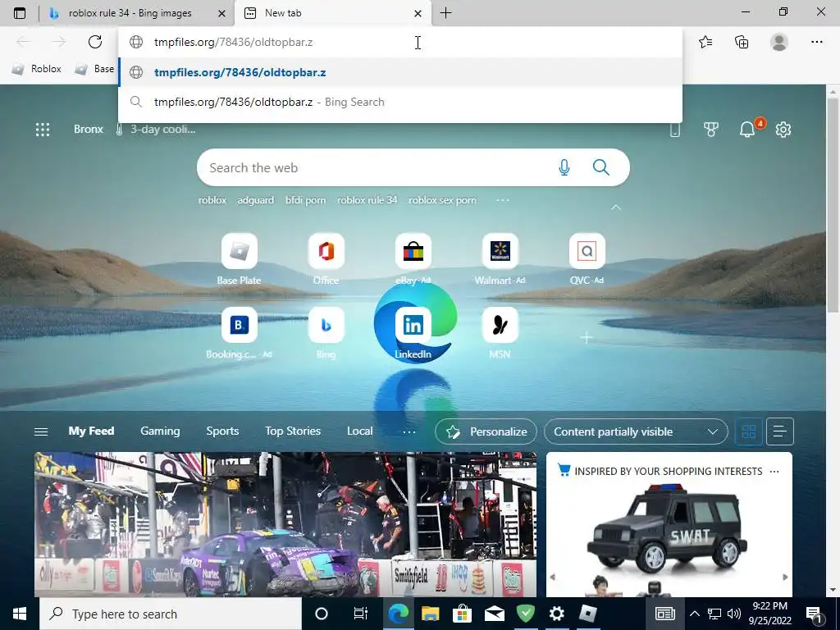
Task: Select the Sports feed tab
Action: 222,431
